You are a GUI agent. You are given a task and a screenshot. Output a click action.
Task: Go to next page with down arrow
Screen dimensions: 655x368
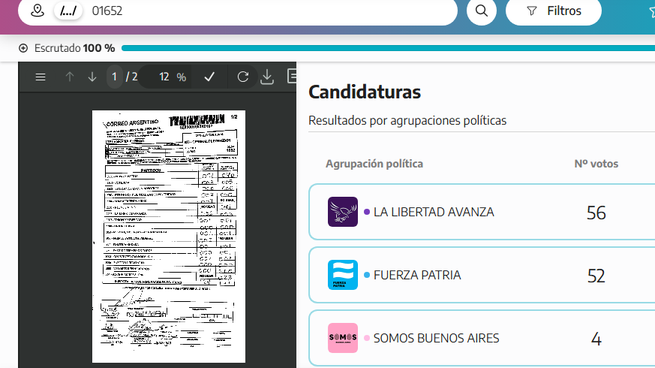(x=92, y=77)
